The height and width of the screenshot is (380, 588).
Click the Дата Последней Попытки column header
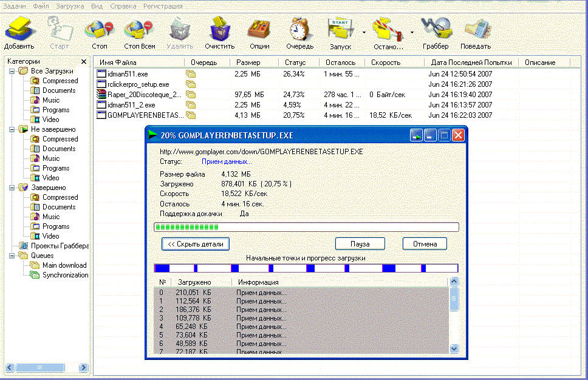click(x=471, y=62)
